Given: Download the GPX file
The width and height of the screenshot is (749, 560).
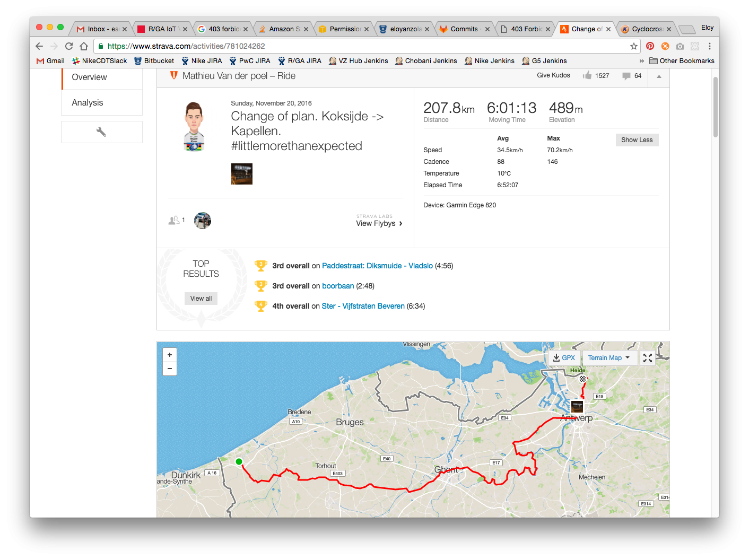Looking at the screenshot, I should 564,358.
